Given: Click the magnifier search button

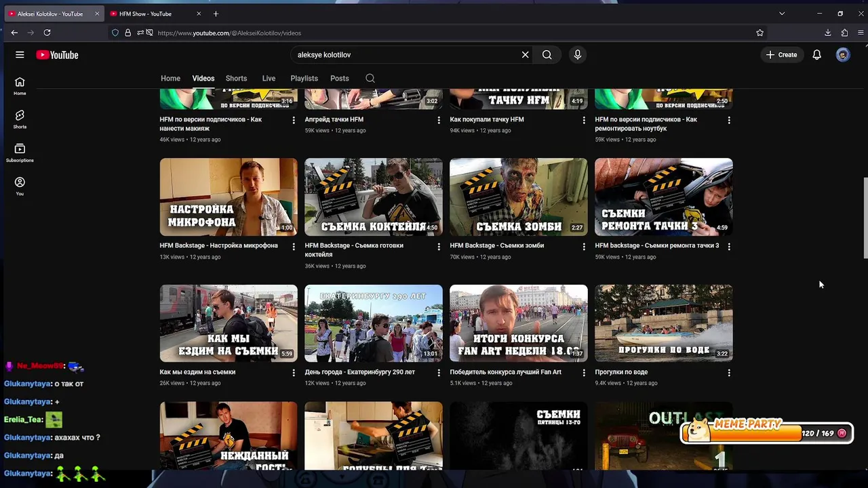Looking at the screenshot, I should (547, 55).
